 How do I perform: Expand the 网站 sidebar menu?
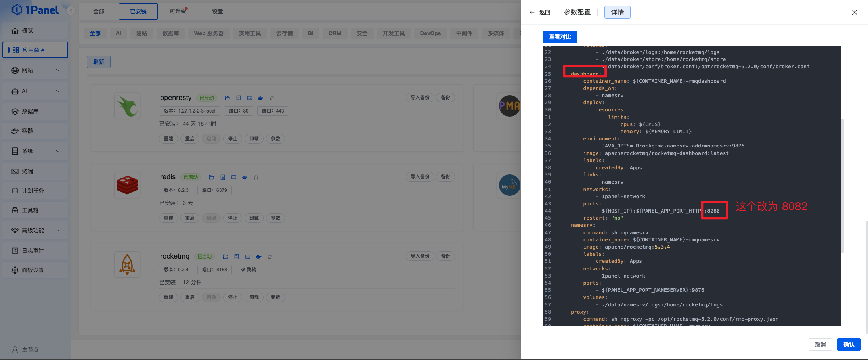pyautogui.click(x=35, y=70)
